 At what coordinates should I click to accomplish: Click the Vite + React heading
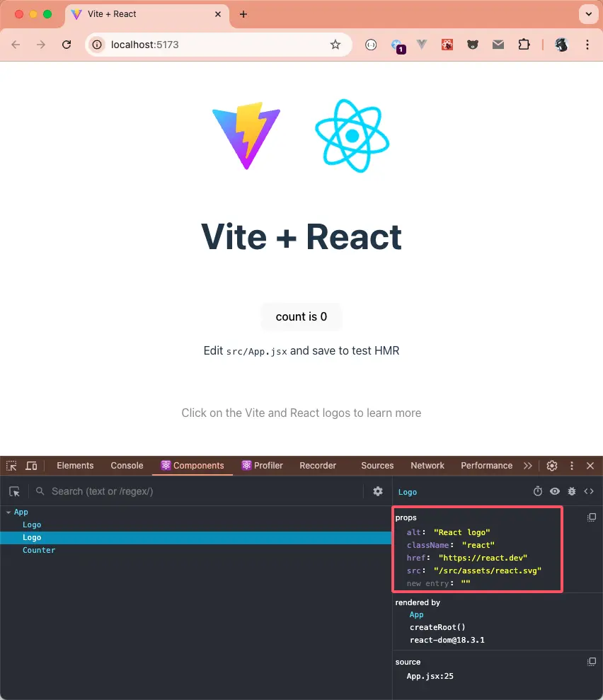tap(301, 237)
